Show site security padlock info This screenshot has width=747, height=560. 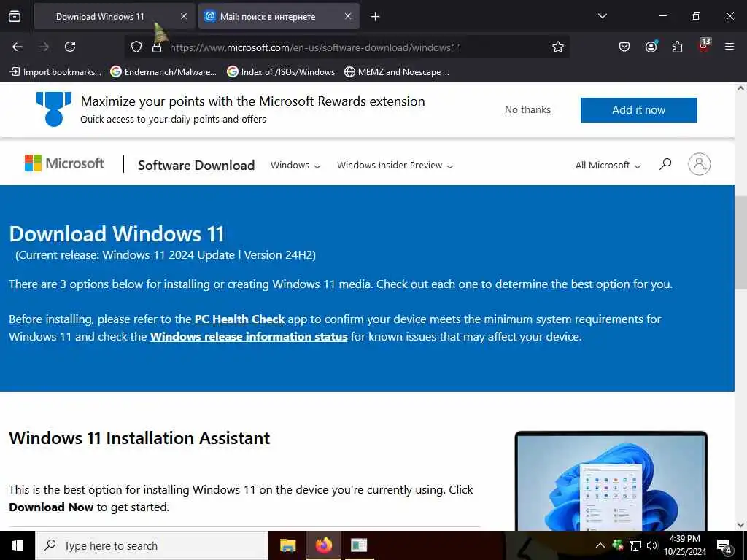click(157, 47)
